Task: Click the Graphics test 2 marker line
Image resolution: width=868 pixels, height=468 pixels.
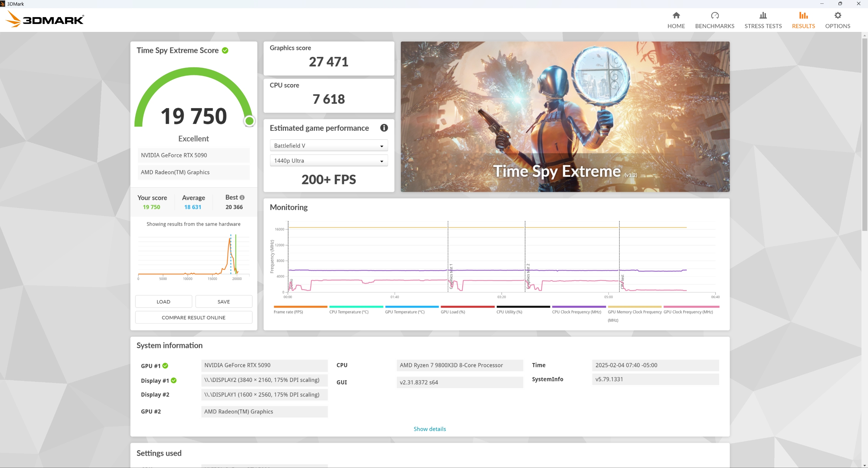Action: coord(525,257)
